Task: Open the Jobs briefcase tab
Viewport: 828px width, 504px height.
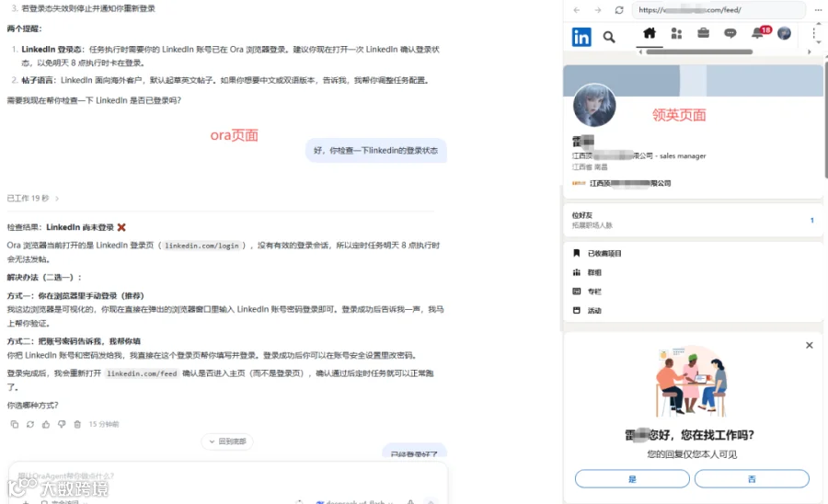Action: pyautogui.click(x=704, y=34)
